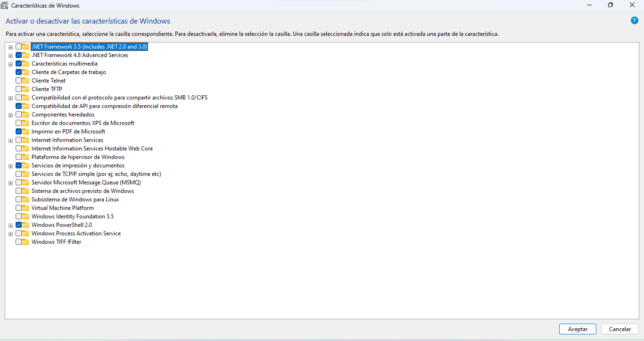
Task: Expand .NET Framework 4.8 Advanced Services node
Action: click(x=10, y=56)
